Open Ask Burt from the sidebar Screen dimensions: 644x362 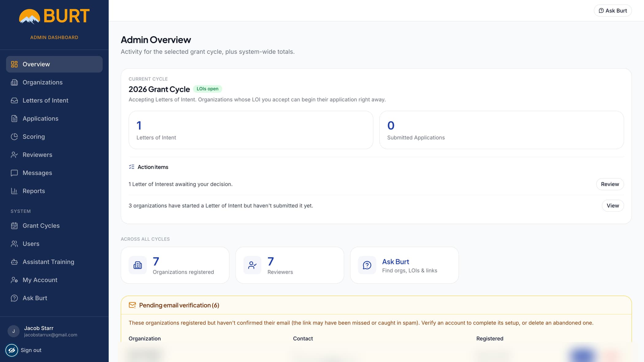[x=54, y=298]
